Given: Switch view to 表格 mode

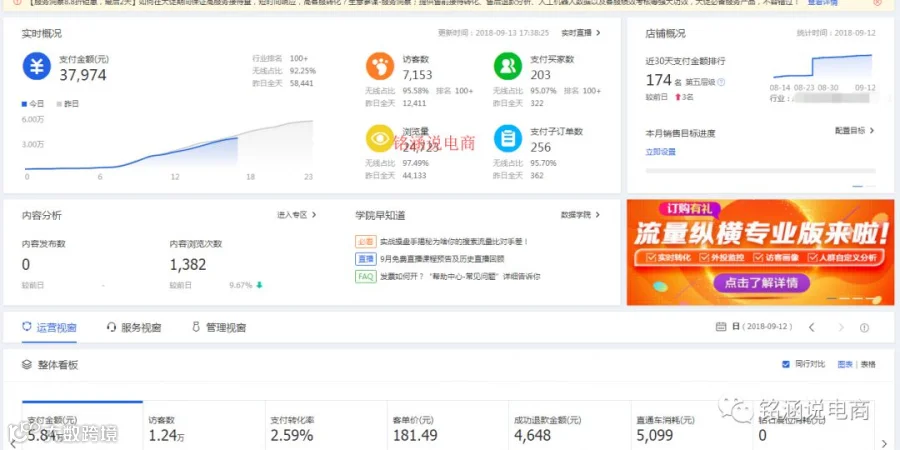Looking at the screenshot, I should click(x=868, y=364).
